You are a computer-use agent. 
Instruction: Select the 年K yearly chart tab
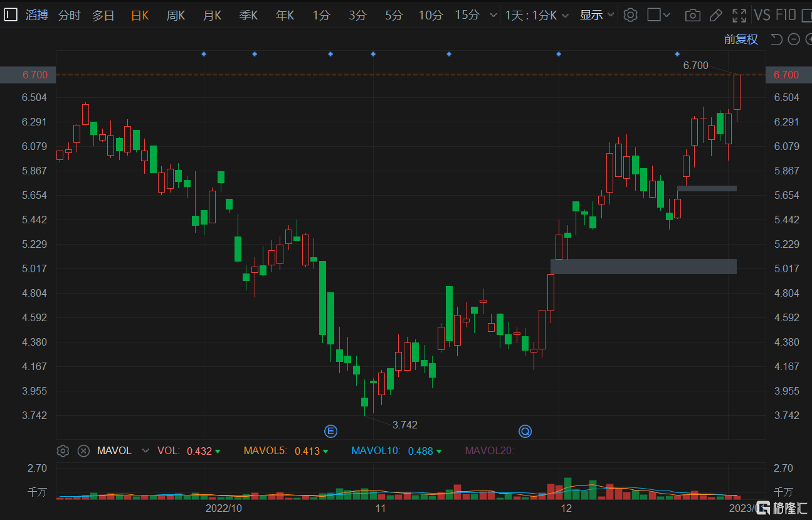pos(285,16)
